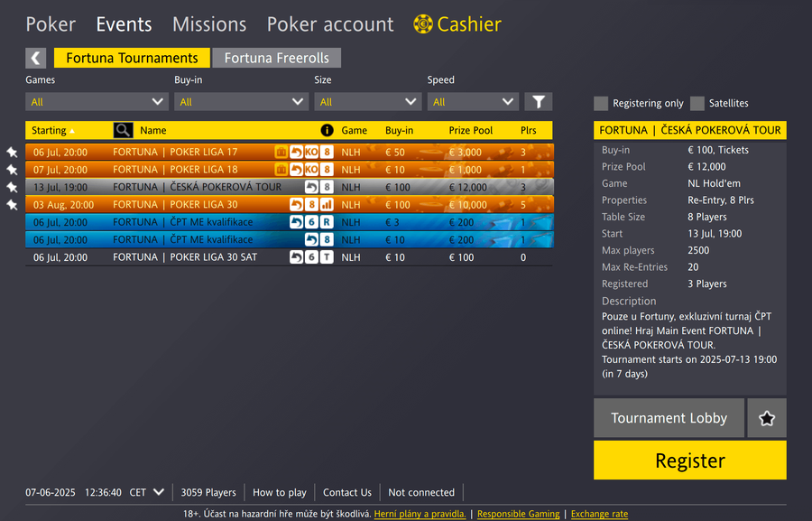Click the briefcase icon on POKER LIGA 18
Screen dimensions: 812x521
pos(281,170)
